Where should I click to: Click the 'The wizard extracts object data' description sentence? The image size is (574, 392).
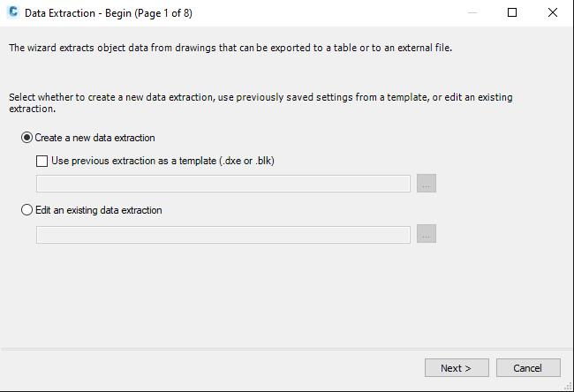(230, 48)
